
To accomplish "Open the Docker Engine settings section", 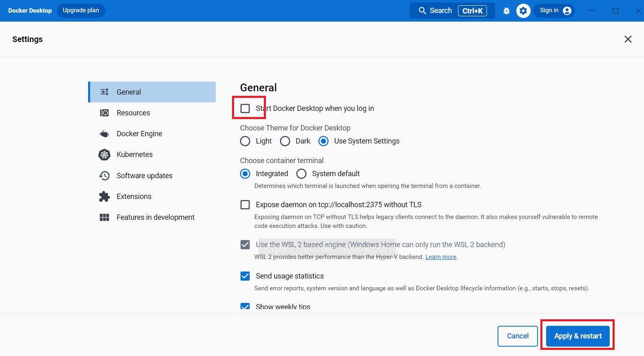I will point(152,134).
